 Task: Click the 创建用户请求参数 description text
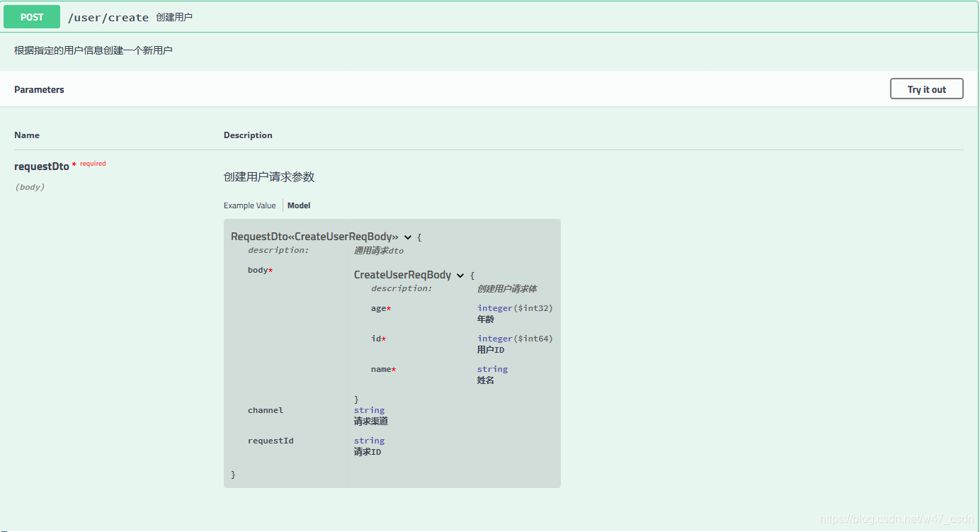(269, 177)
